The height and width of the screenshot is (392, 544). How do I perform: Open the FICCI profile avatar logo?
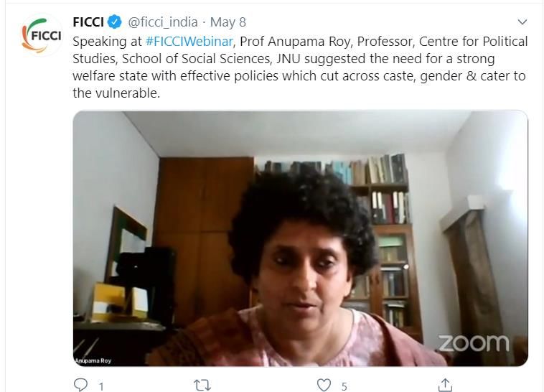[x=42, y=35]
